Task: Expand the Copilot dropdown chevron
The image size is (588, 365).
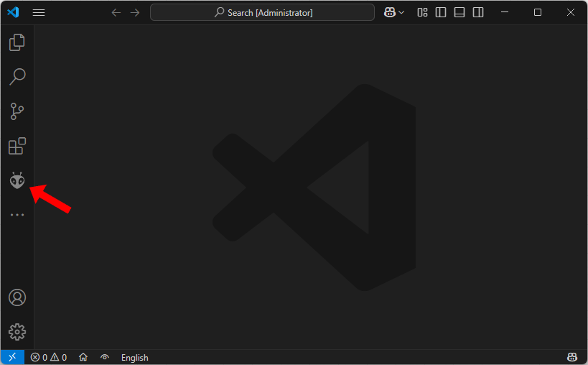Action: click(401, 13)
